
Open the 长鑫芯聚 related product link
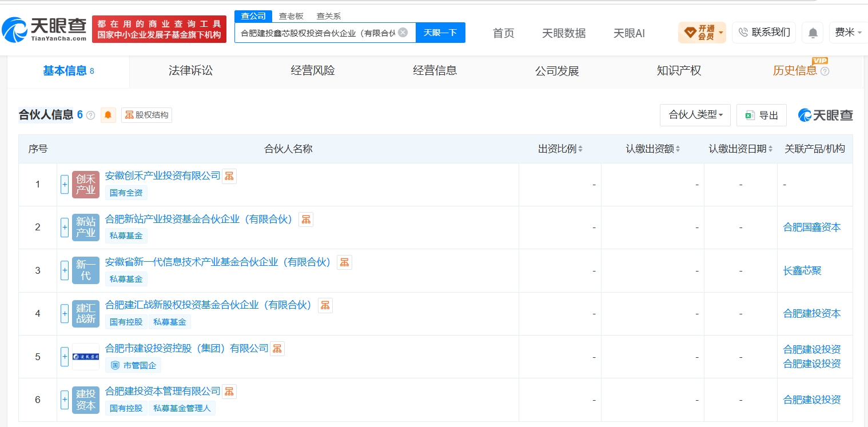coord(802,271)
